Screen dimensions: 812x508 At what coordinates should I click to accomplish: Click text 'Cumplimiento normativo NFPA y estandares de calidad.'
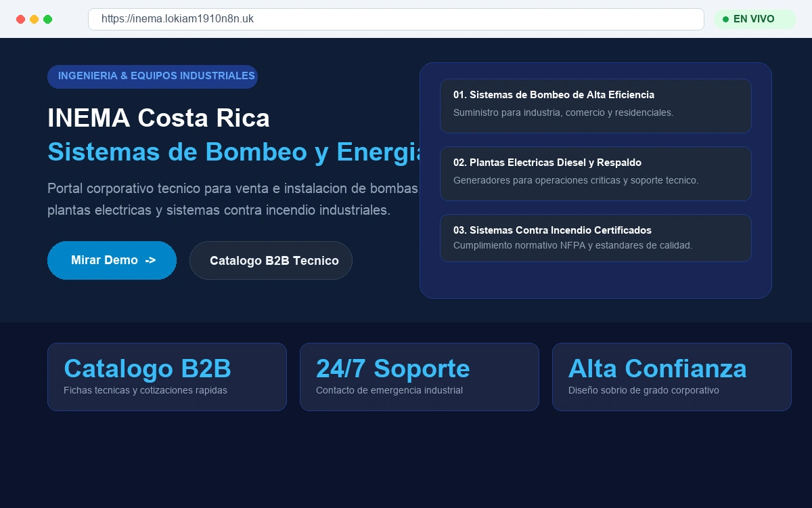pos(572,245)
